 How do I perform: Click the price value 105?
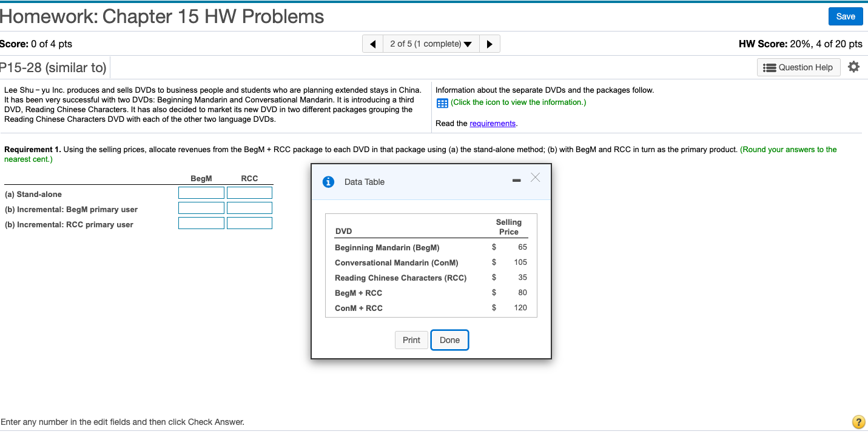520,262
